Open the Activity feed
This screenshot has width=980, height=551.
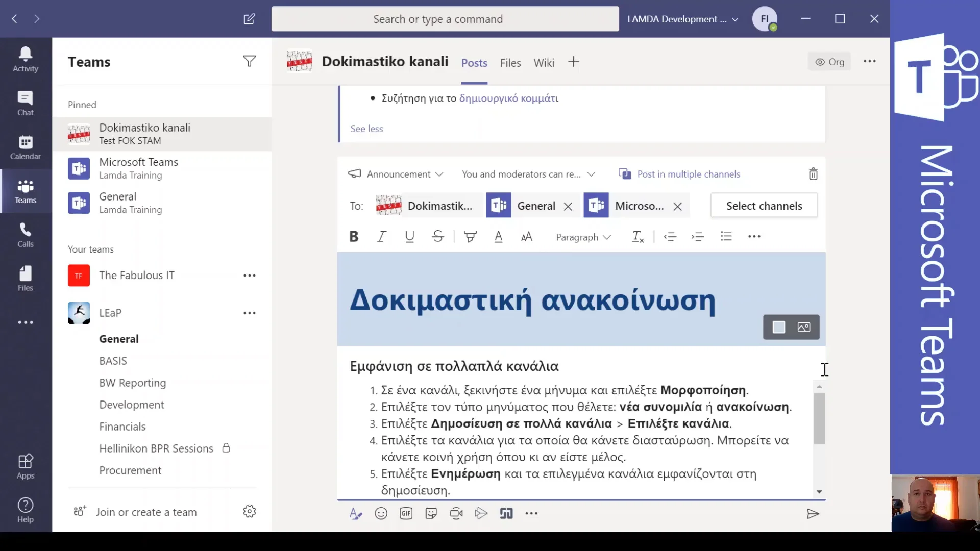pos(26,60)
